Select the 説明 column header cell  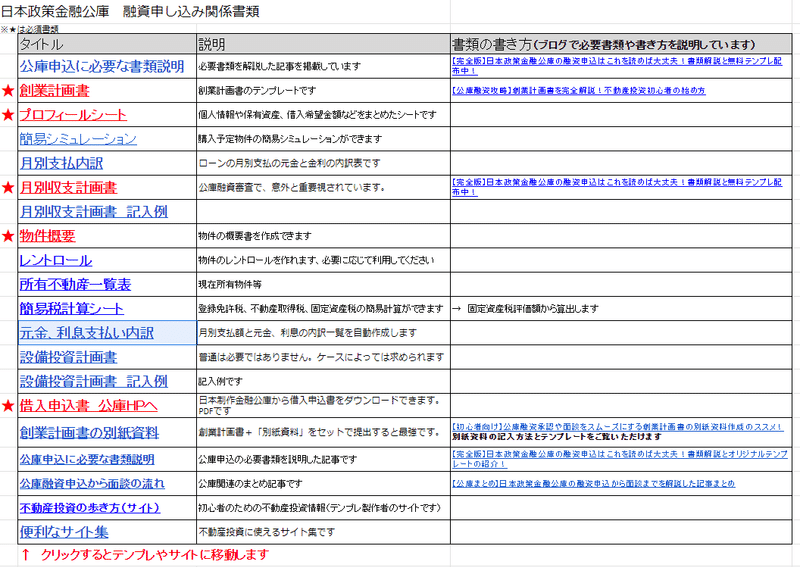tap(323, 44)
